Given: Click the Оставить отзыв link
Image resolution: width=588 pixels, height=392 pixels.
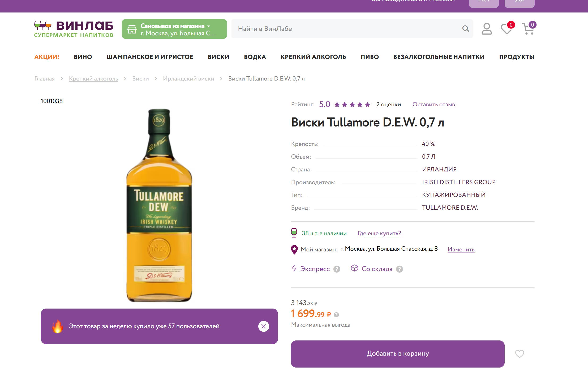Looking at the screenshot, I should (x=434, y=104).
